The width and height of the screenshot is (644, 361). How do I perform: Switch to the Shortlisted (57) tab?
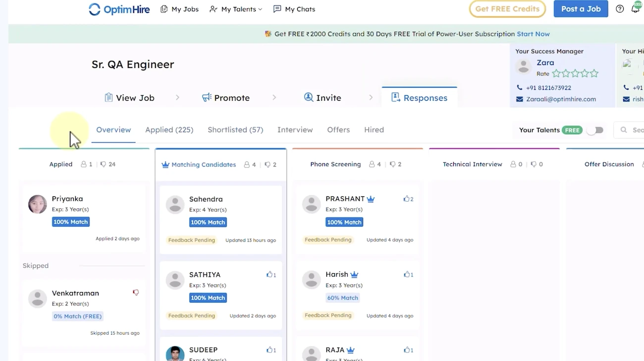point(235,129)
